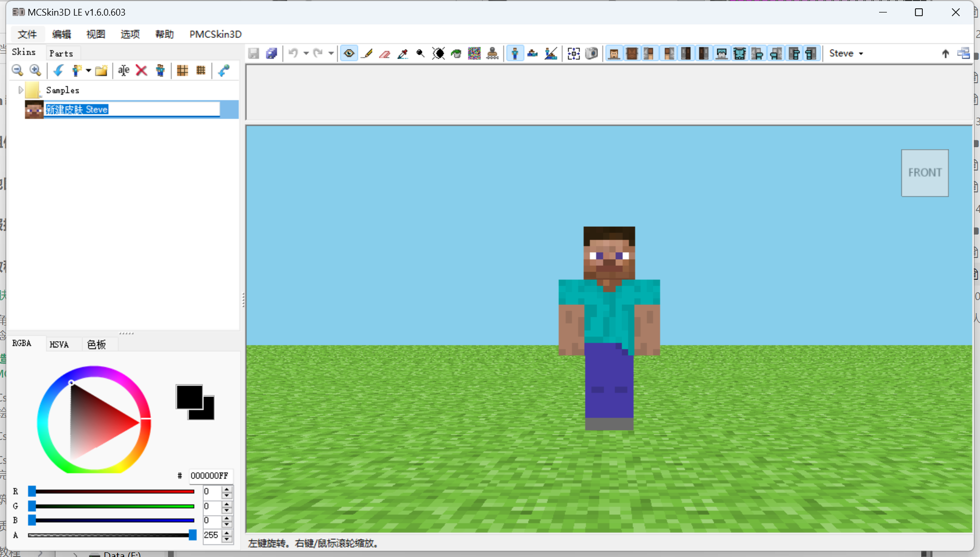Image resolution: width=980 pixels, height=557 pixels.
Task: Open the Steve model dropdown
Action: point(846,53)
